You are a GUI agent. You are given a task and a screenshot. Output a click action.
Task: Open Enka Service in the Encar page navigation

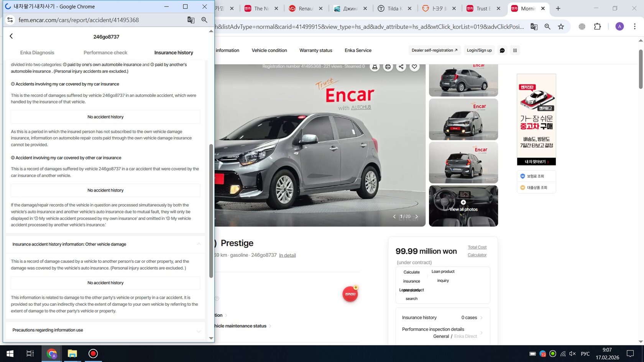[358, 50]
